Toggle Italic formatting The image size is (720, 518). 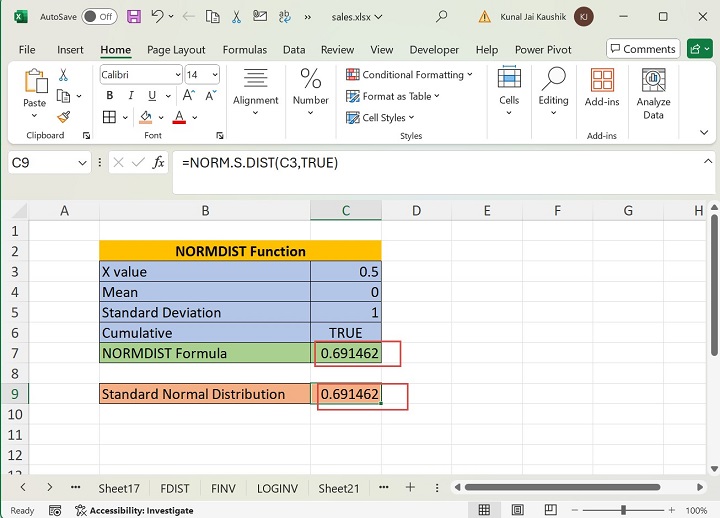[129, 96]
